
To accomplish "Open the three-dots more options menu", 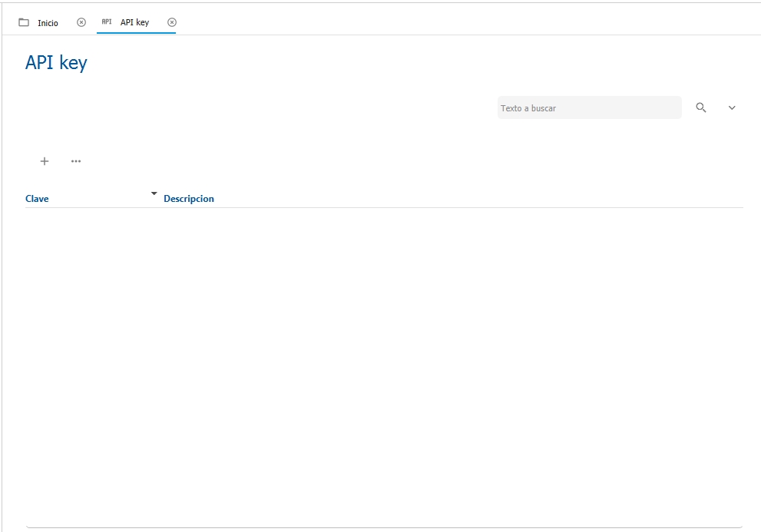I will [x=76, y=161].
